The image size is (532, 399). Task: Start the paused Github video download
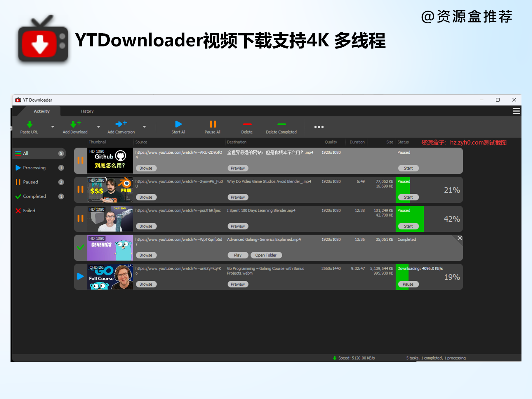point(408,168)
